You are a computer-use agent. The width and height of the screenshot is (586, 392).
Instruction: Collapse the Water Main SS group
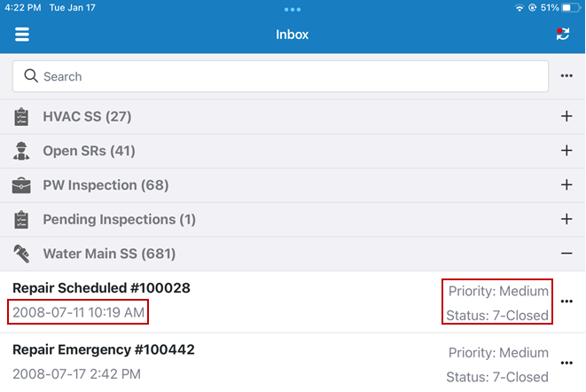coord(566,254)
